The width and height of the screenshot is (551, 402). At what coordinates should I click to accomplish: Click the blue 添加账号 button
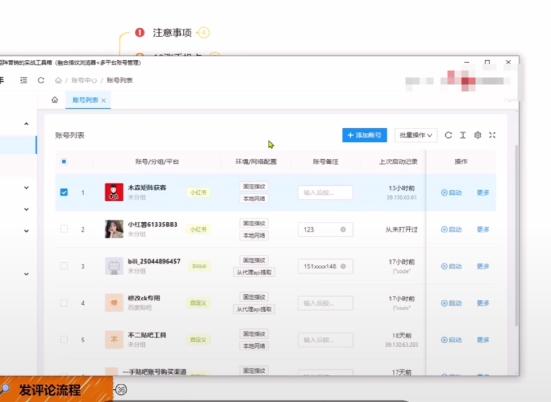pyautogui.click(x=364, y=135)
